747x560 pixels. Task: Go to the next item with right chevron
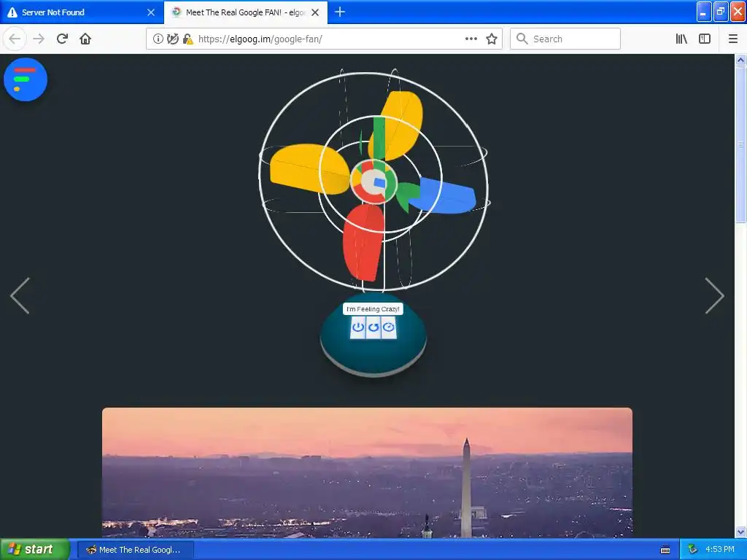[714, 296]
